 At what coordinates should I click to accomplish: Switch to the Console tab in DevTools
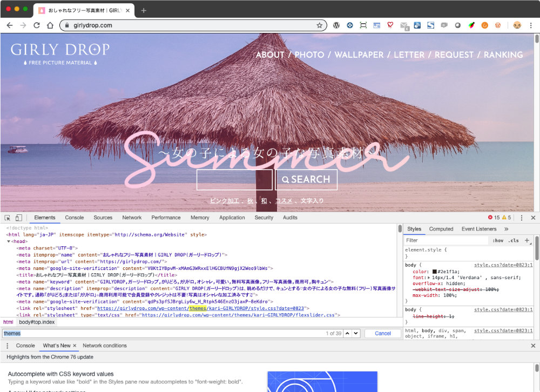(x=75, y=218)
